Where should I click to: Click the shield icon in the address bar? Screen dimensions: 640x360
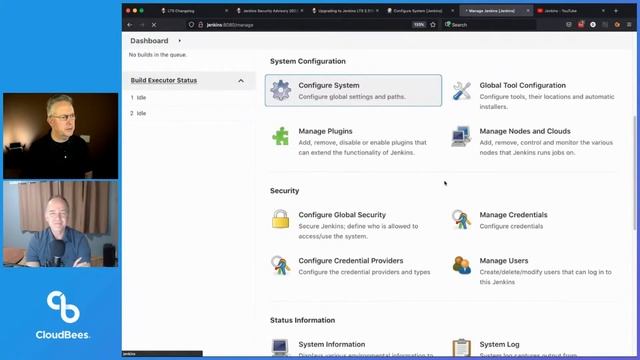[191, 25]
